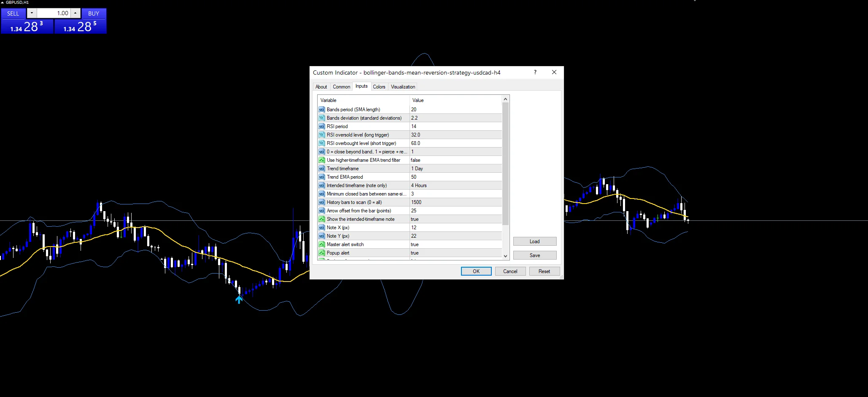Click the RSI oversold level row icon

click(x=321, y=135)
